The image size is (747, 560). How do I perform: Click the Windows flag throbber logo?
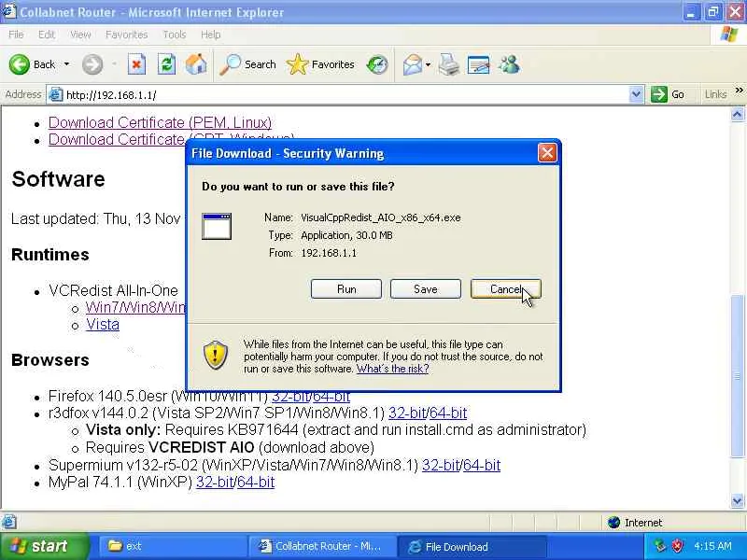[729, 35]
